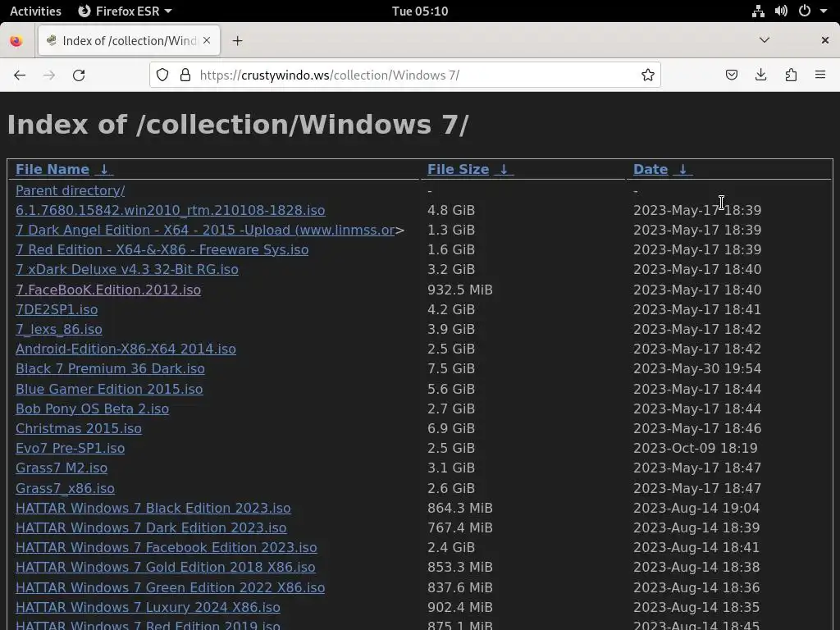Open the Extensions puzzle icon
This screenshot has height=630, width=840.
point(791,75)
